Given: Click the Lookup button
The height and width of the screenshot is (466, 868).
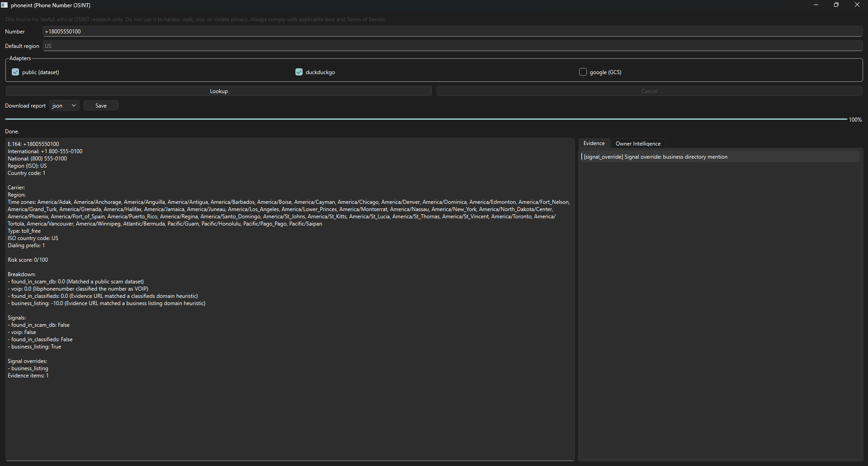Looking at the screenshot, I should tap(219, 91).
